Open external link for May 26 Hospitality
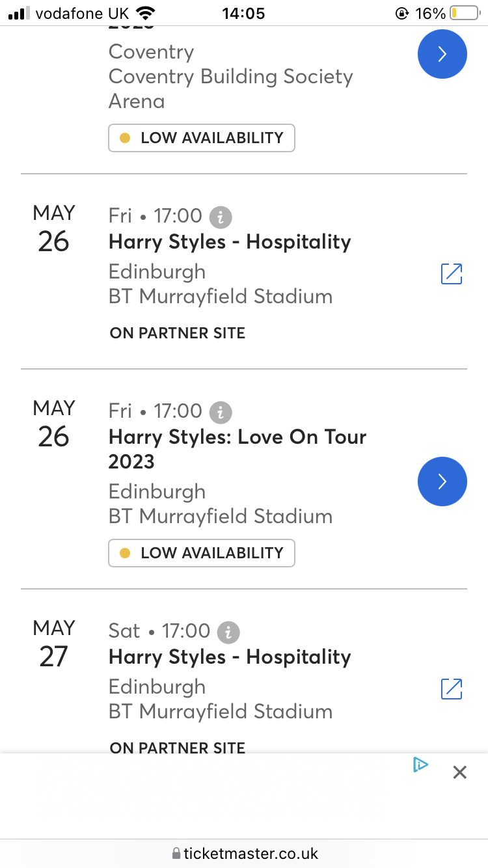Image resolution: width=488 pixels, height=868 pixels. click(x=452, y=274)
